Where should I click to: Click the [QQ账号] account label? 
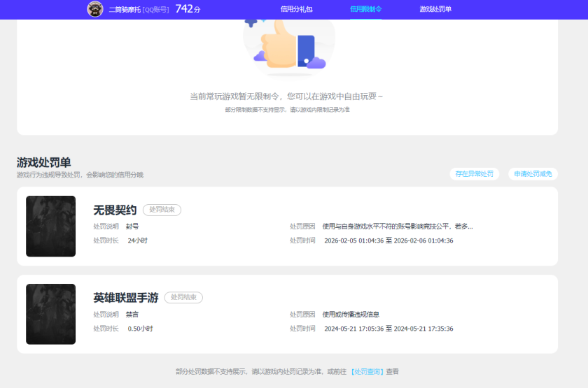tap(156, 10)
